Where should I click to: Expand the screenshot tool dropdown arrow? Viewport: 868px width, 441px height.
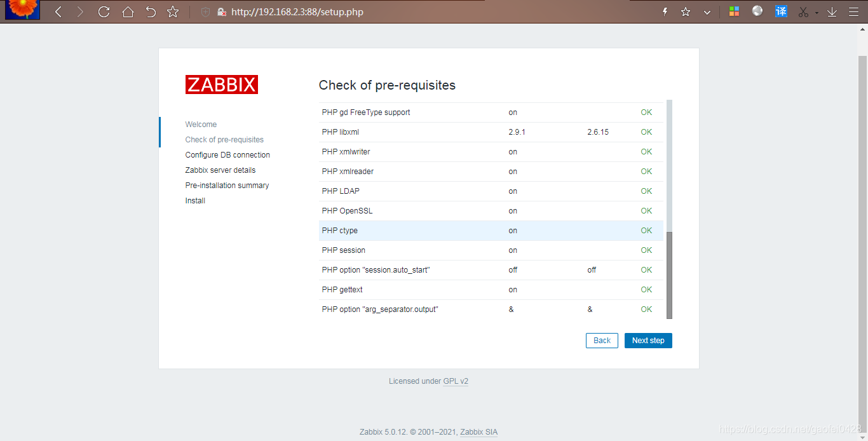coord(817,12)
